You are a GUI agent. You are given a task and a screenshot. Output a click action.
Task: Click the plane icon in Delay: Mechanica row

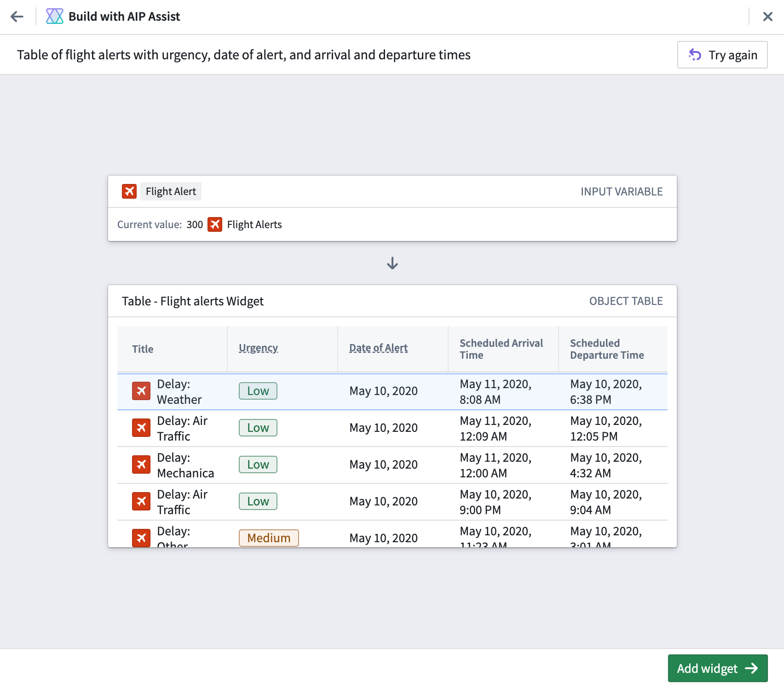click(141, 464)
